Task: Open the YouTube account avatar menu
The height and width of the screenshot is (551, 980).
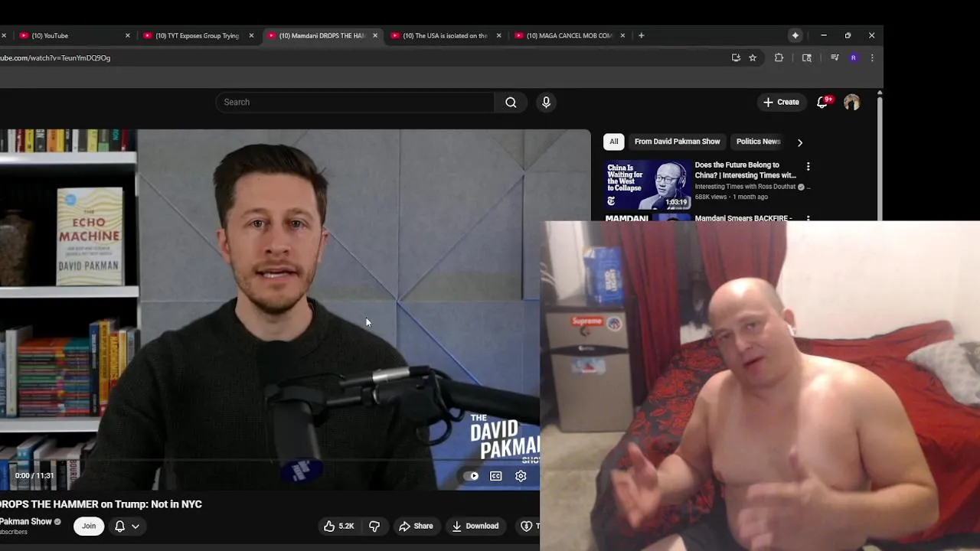Action: click(x=851, y=103)
